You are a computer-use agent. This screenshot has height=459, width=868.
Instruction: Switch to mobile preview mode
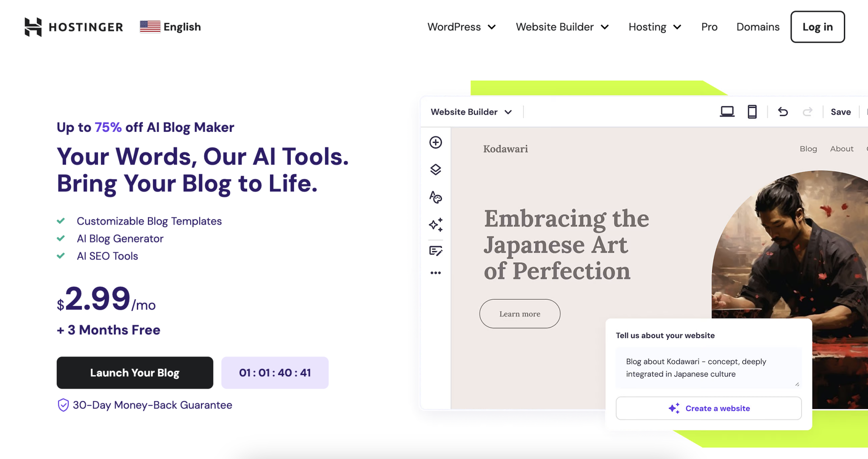click(752, 111)
